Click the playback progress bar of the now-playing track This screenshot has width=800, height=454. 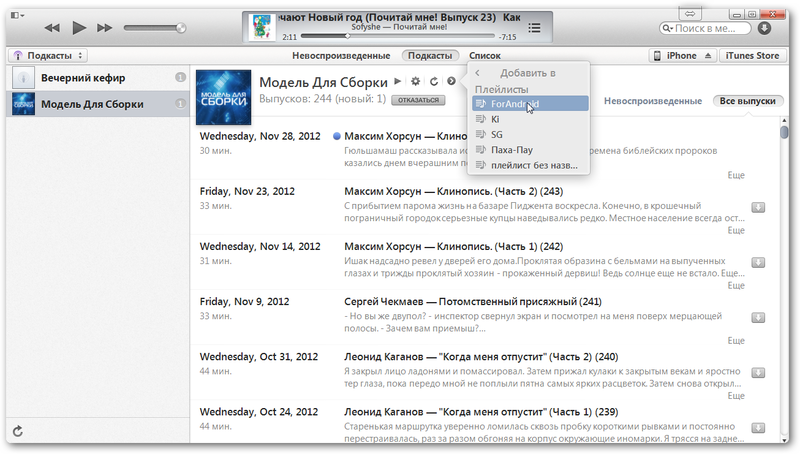click(398, 36)
